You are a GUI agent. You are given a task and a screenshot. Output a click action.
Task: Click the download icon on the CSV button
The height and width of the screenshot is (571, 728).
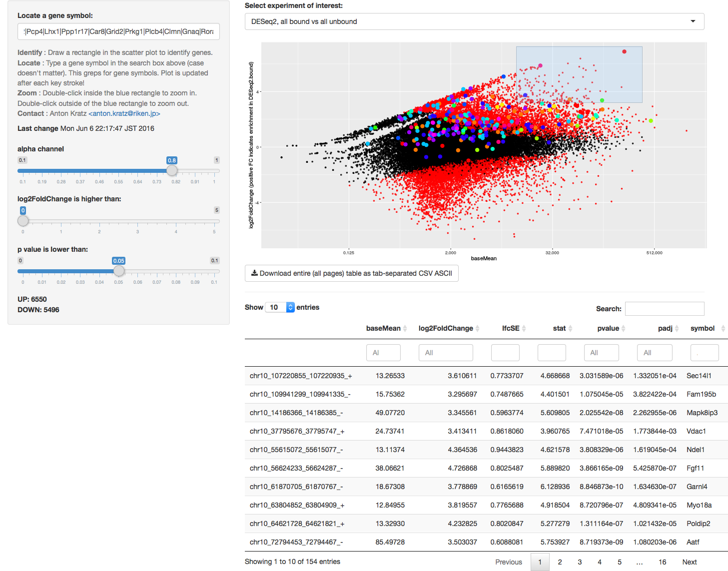click(x=254, y=273)
